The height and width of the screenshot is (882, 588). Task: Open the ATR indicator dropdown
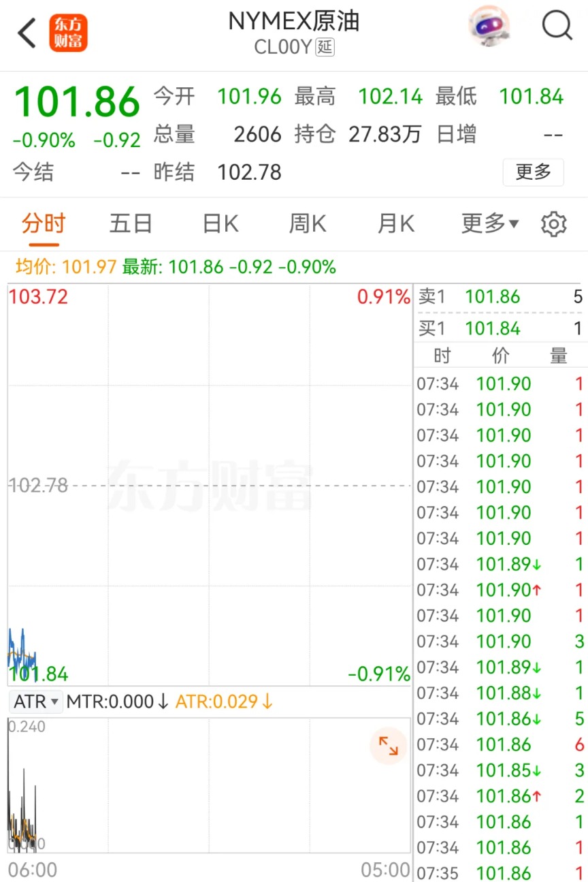coord(36,702)
